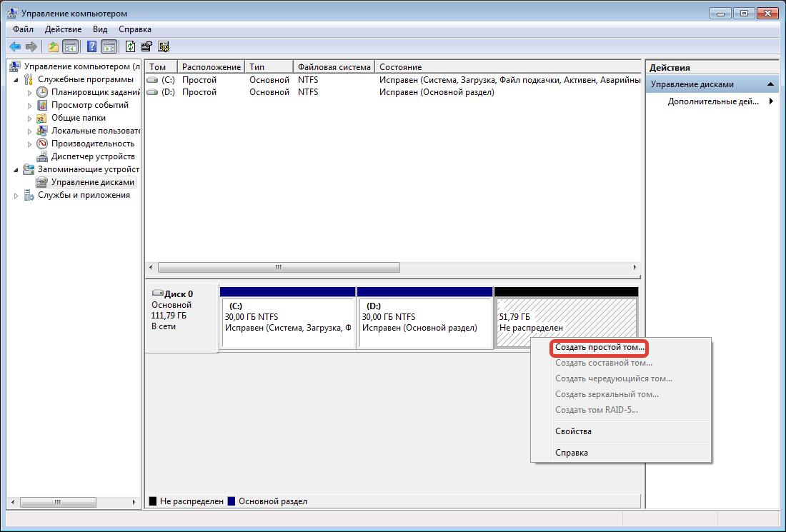Click the Properties toolbar icon
The image size is (786, 532).
(146, 47)
